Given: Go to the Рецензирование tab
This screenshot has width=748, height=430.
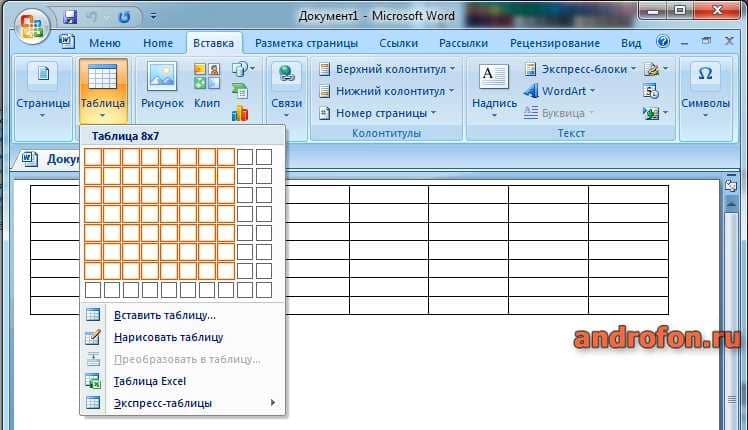Looking at the screenshot, I should (x=555, y=43).
